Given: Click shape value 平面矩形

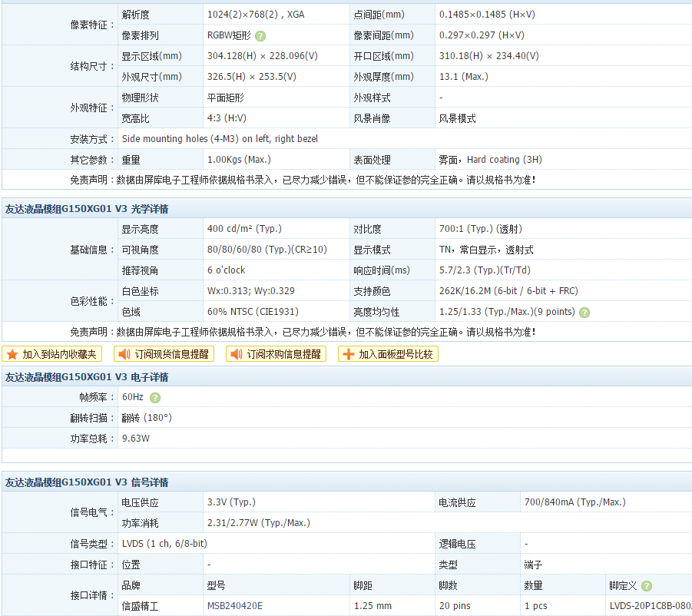Looking at the screenshot, I should click(226, 98).
